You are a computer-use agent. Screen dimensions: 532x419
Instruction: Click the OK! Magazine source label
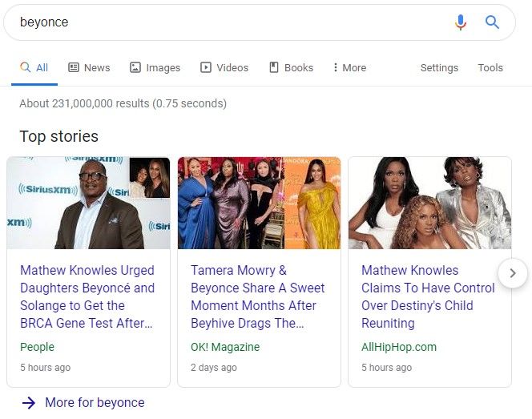(225, 347)
